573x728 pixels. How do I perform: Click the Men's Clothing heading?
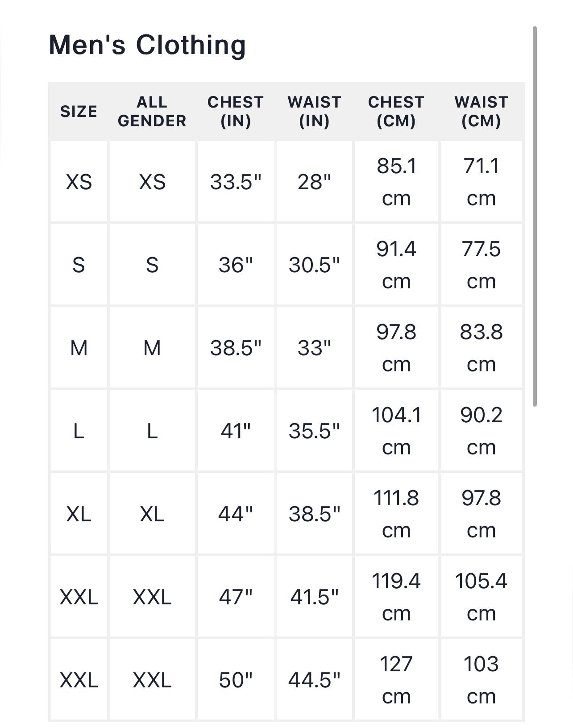coord(147,45)
